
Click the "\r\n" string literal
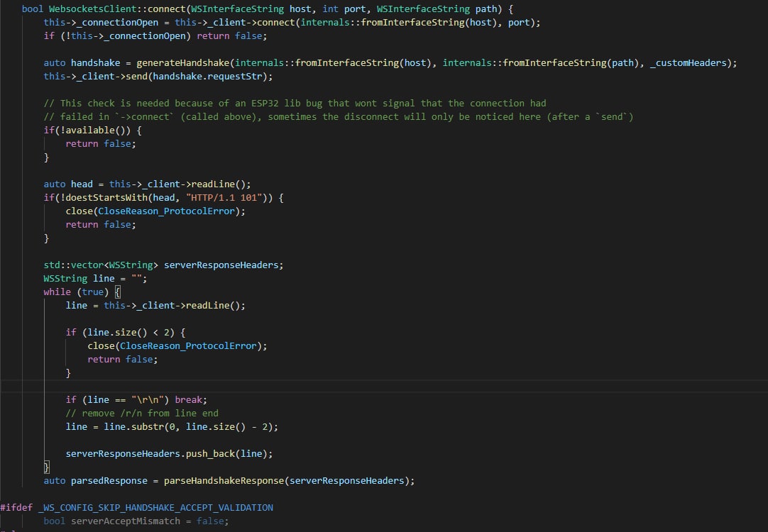click(148, 400)
